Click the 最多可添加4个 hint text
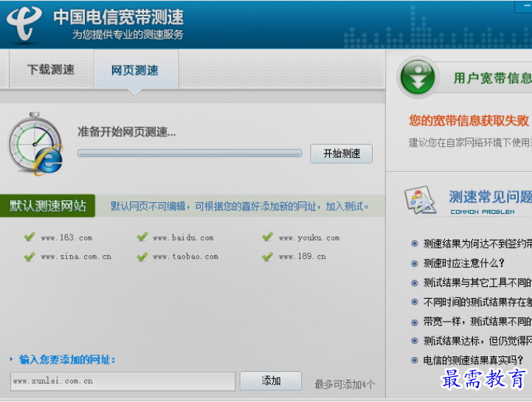This screenshot has height=402, width=532. pyautogui.click(x=345, y=384)
